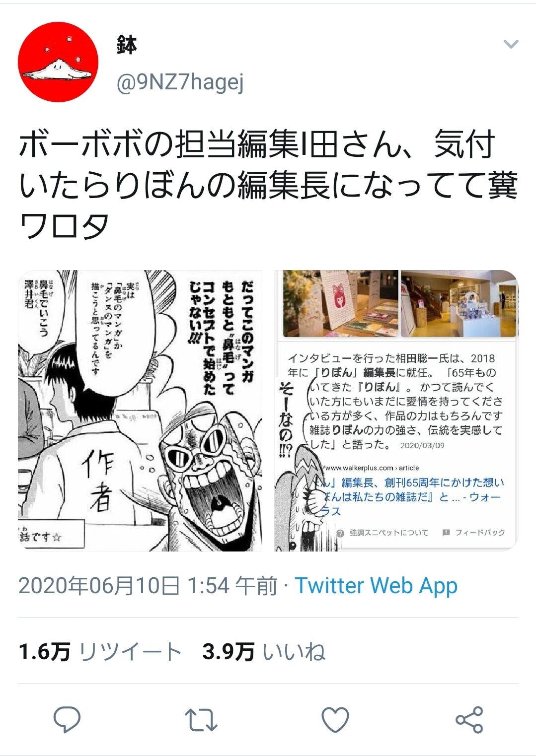This screenshot has height=756, width=536.
Task: Like the tweet with heart icon
Action: (335, 719)
